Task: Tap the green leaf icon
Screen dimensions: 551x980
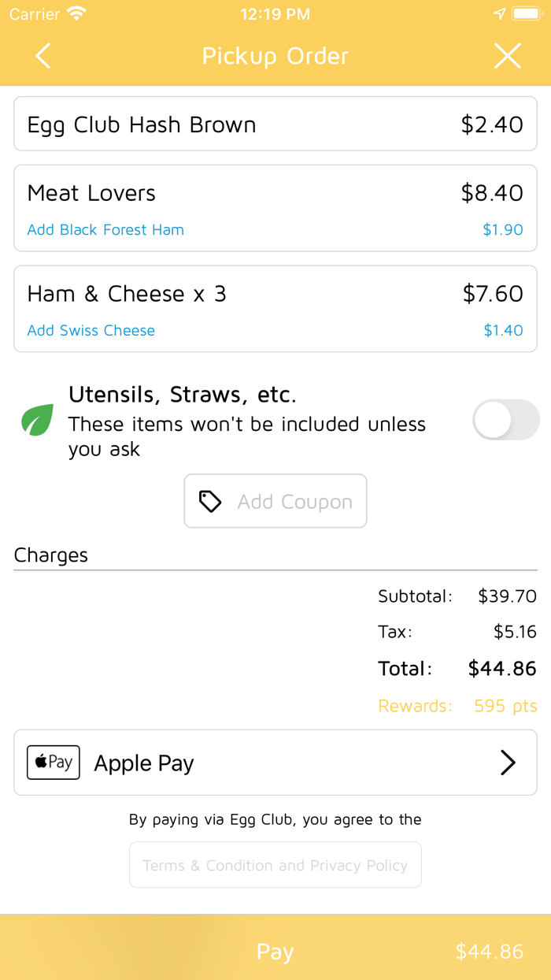Action: [x=37, y=420]
